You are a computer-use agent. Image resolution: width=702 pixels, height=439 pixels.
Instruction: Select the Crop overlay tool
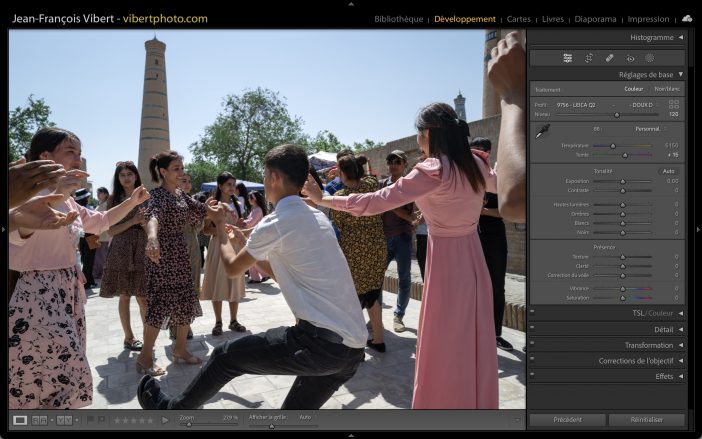pos(589,58)
